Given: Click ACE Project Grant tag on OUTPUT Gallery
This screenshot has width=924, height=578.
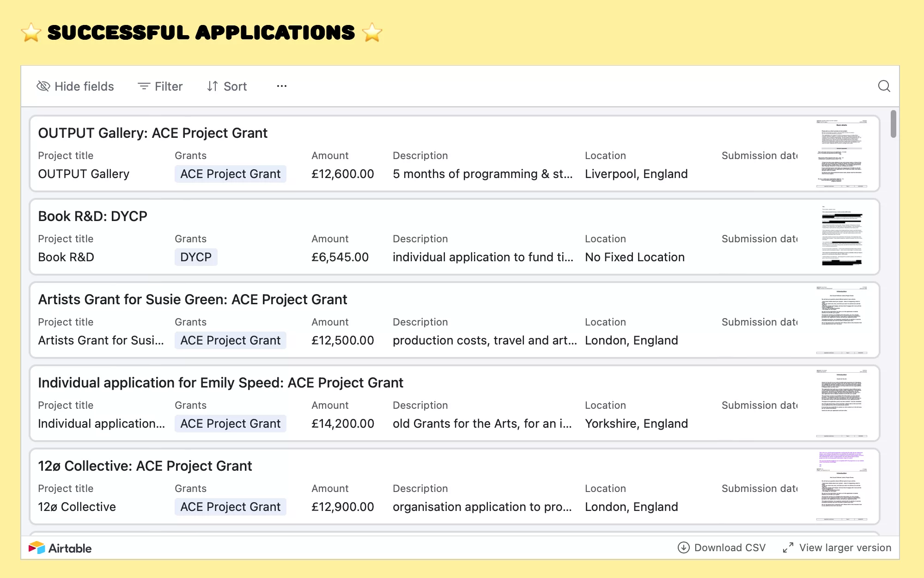Looking at the screenshot, I should [x=230, y=174].
